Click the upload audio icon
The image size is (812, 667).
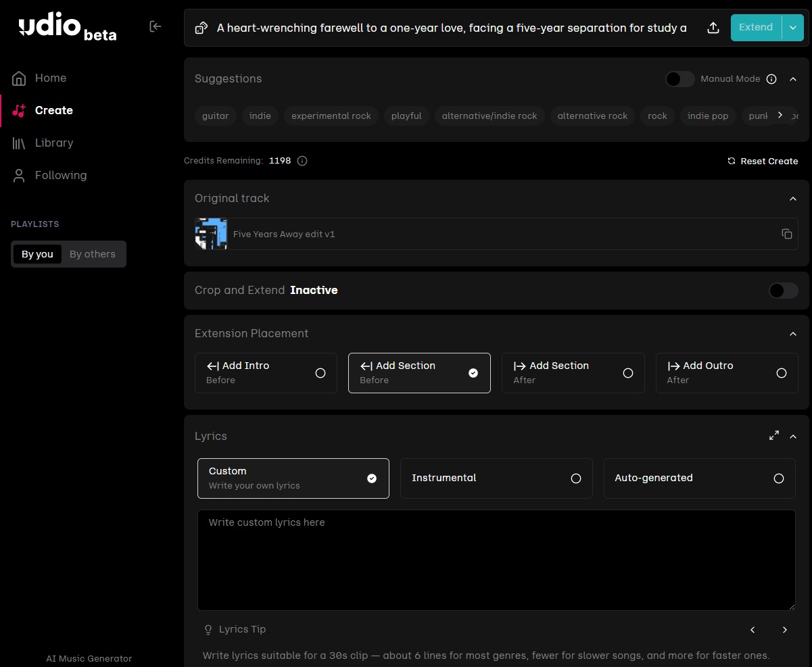point(713,28)
